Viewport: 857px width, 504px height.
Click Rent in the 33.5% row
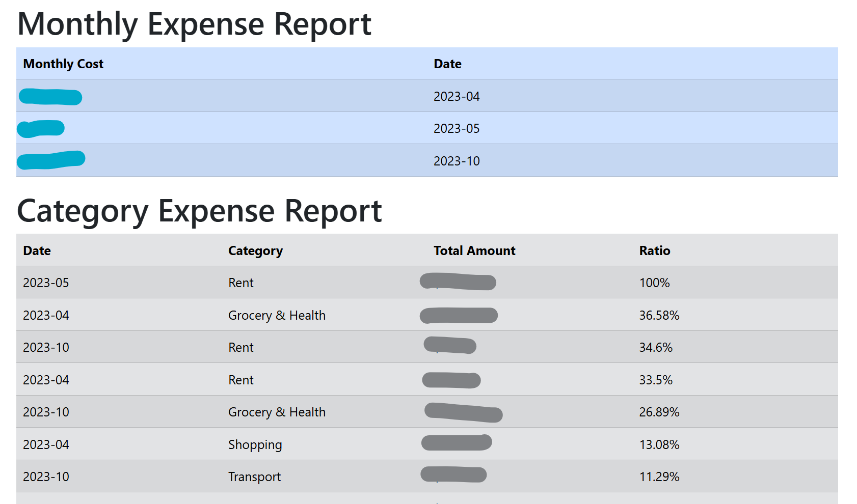click(x=240, y=380)
